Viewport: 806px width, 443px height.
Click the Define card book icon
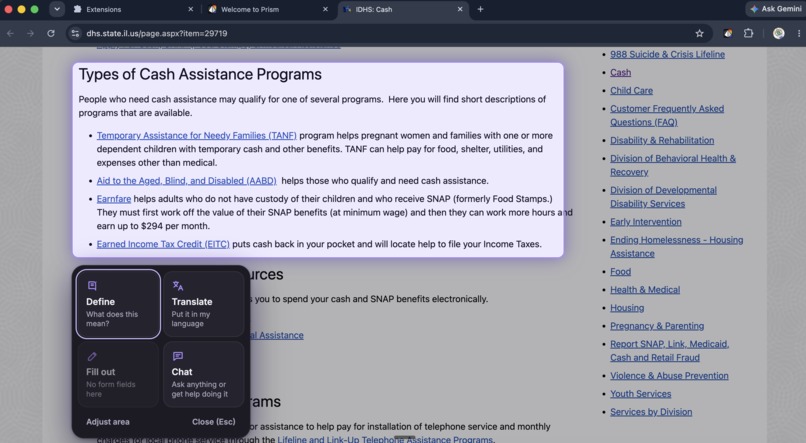[92, 286]
